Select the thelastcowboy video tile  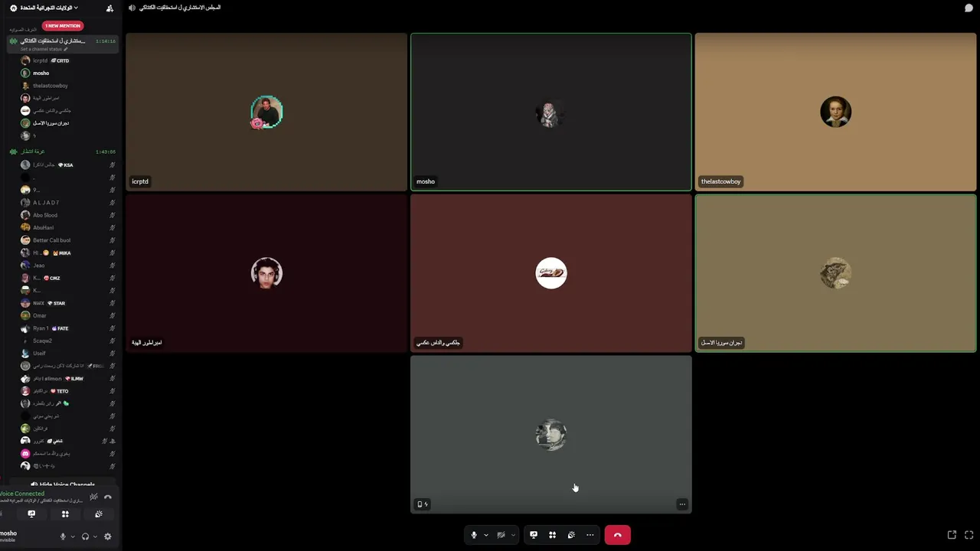click(835, 112)
